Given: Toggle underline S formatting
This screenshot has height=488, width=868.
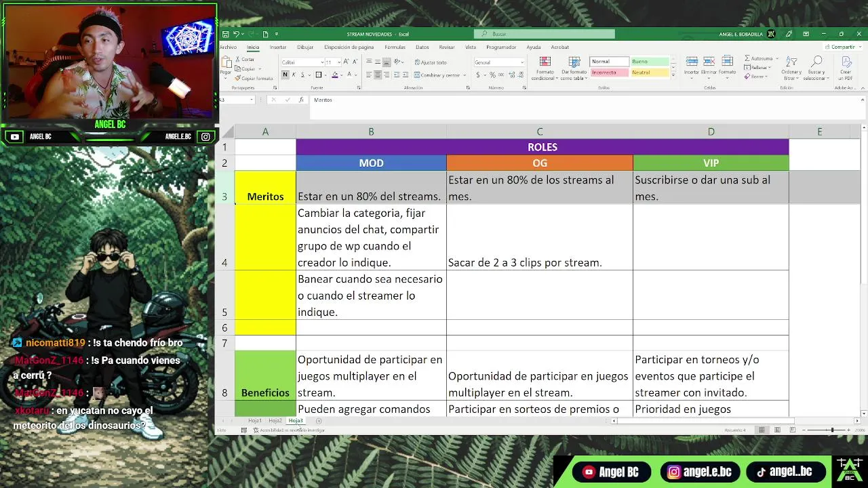Looking at the screenshot, I should click(302, 75).
